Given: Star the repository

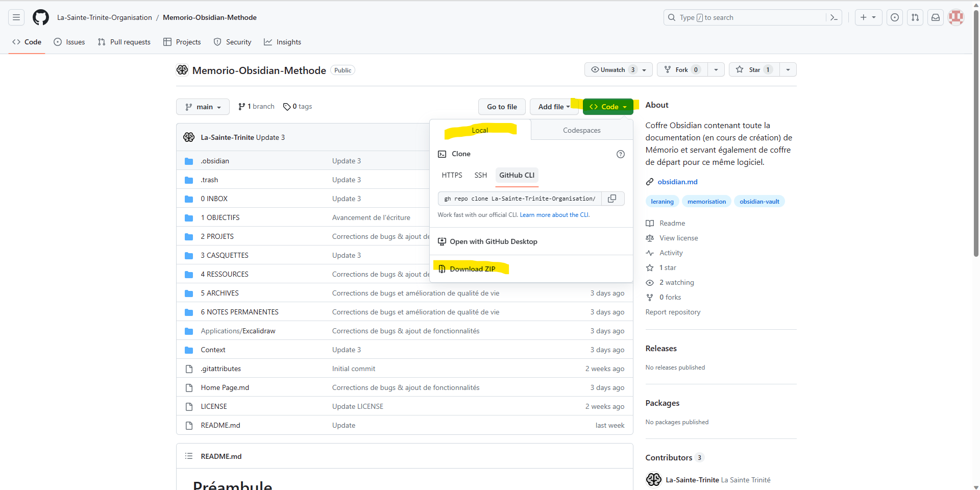Looking at the screenshot, I should point(754,70).
